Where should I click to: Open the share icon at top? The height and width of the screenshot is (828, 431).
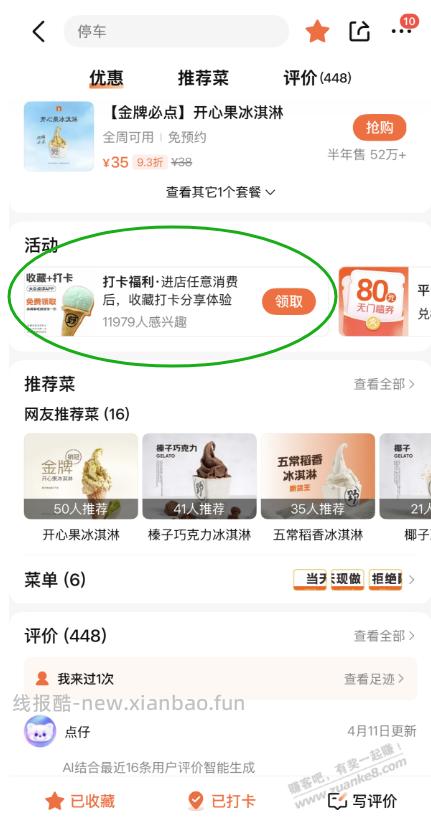[359, 31]
